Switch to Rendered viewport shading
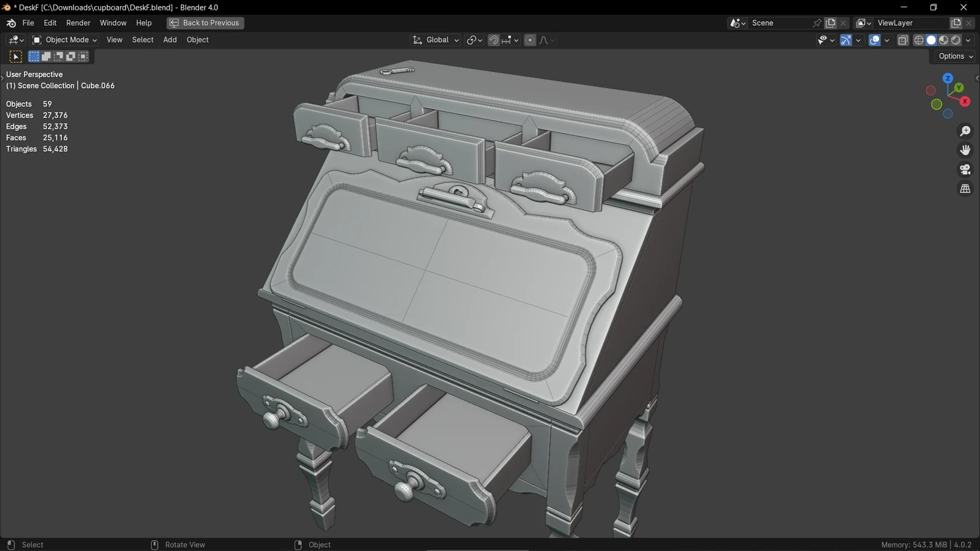 pos(956,40)
